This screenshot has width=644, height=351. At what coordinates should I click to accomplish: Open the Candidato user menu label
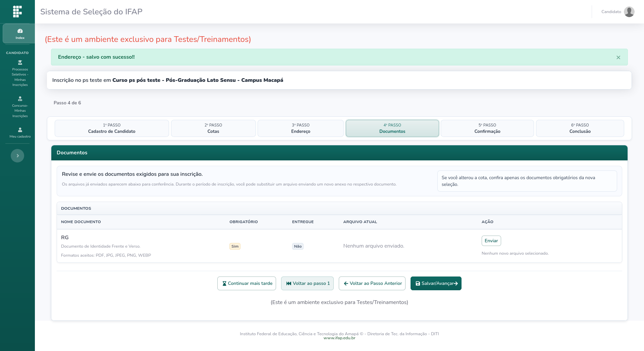[611, 12]
